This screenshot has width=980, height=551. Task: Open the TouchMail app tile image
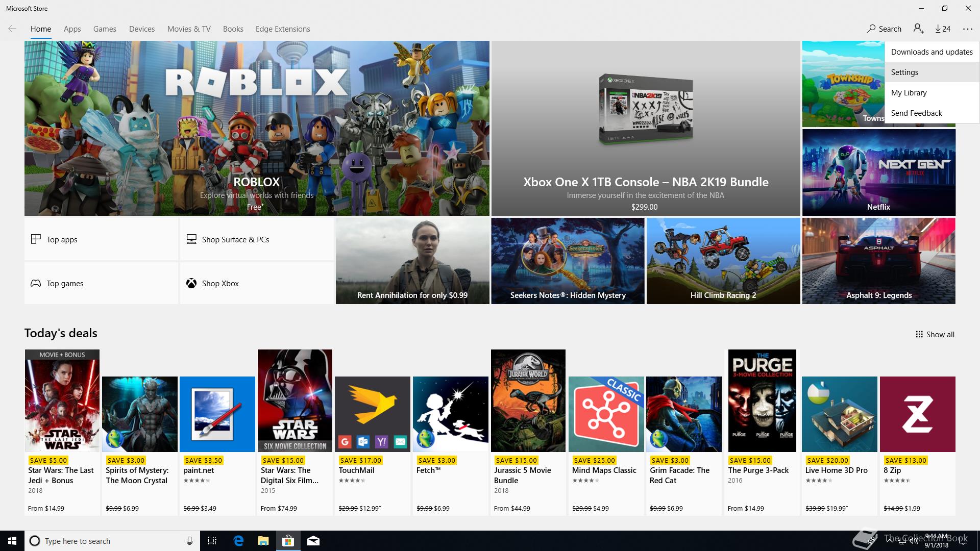(373, 414)
